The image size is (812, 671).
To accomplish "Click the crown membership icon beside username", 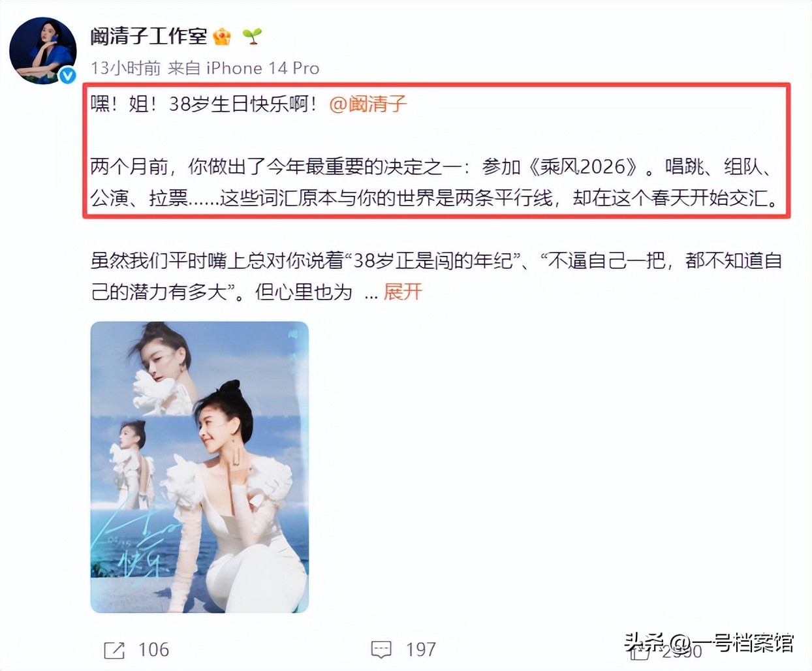I will tap(222, 37).
